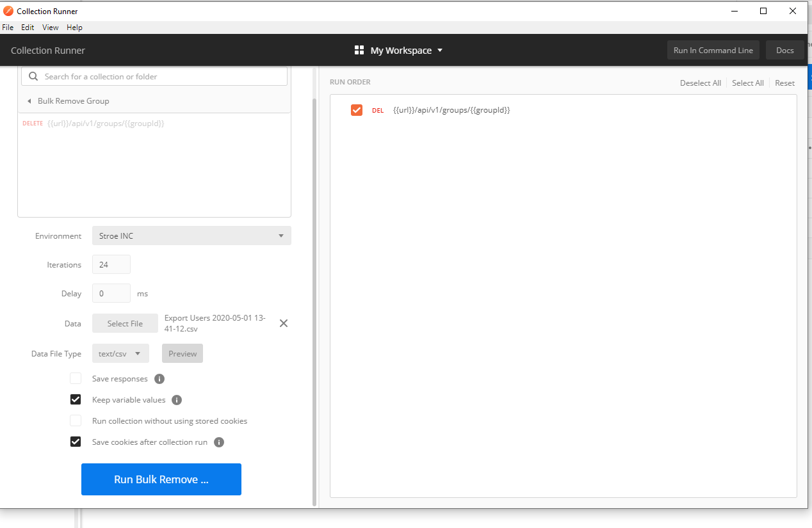
Task: Click the Postman logo in title bar
Action: click(x=8, y=11)
